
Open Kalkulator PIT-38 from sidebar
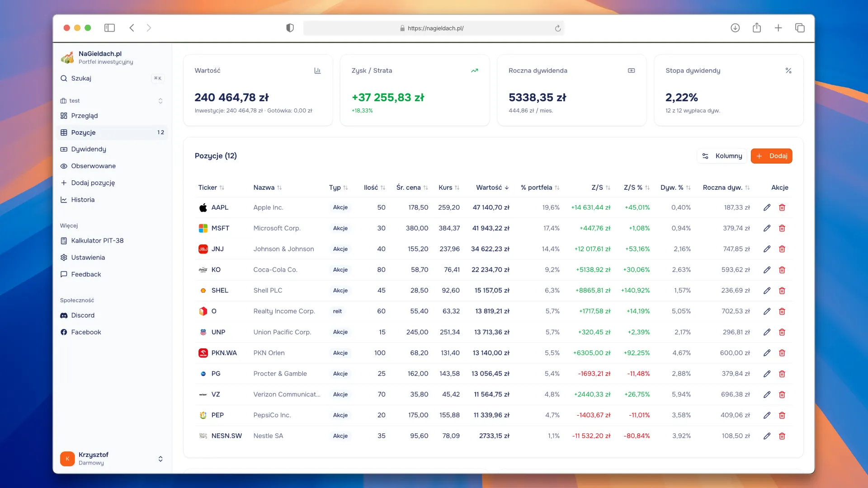pos(97,241)
